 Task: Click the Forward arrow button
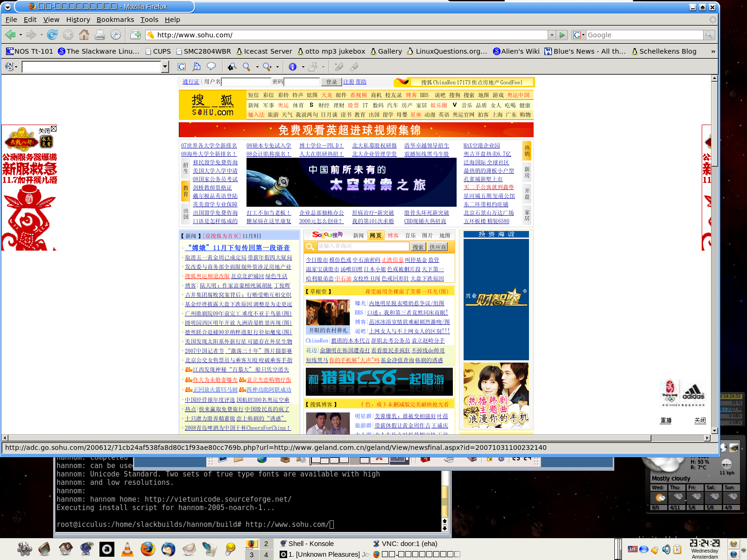[x=31, y=35]
